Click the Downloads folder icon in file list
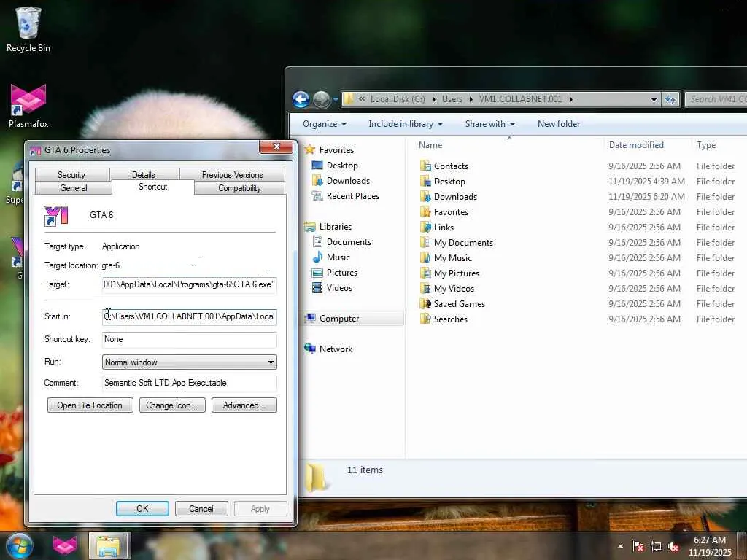Screen dimensions: 747x560 click(425, 196)
